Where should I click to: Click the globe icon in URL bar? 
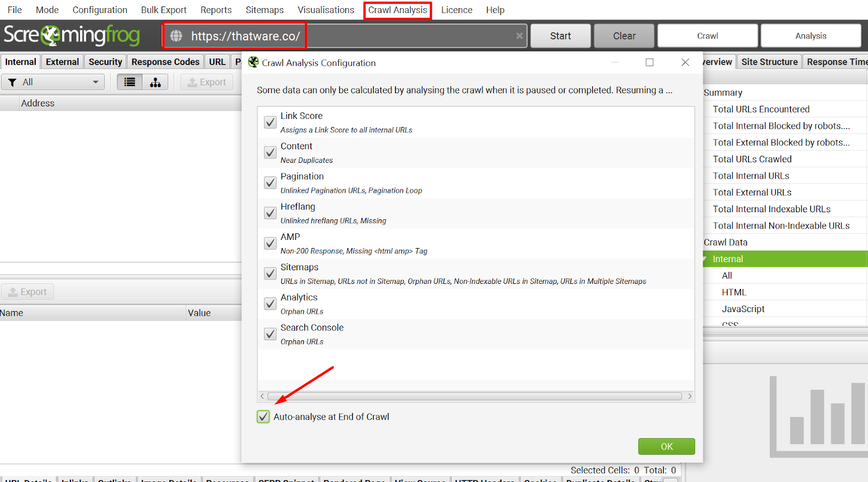click(x=176, y=36)
